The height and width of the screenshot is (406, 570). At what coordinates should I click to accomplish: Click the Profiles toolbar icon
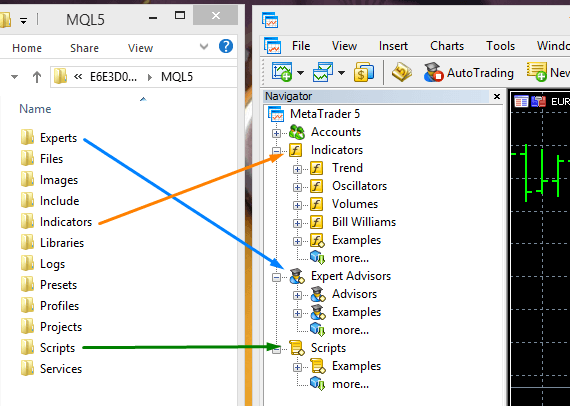[323, 72]
